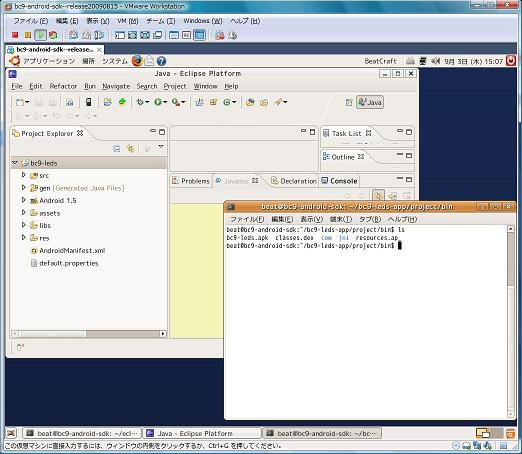
Task: Click the pinned console icon in Console view toolbar
Action: point(378,196)
